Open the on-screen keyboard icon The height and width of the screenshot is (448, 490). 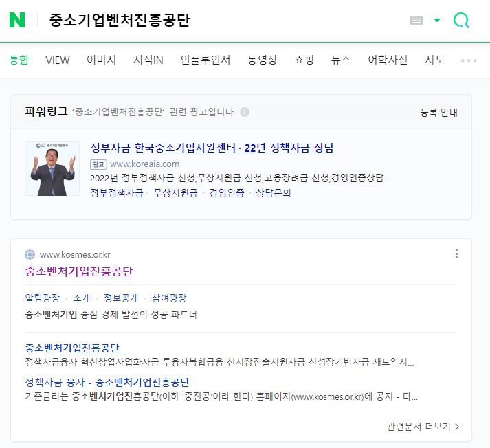point(416,21)
